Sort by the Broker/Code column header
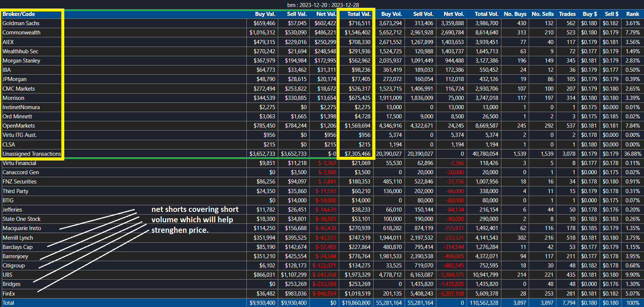 [x=19, y=14]
